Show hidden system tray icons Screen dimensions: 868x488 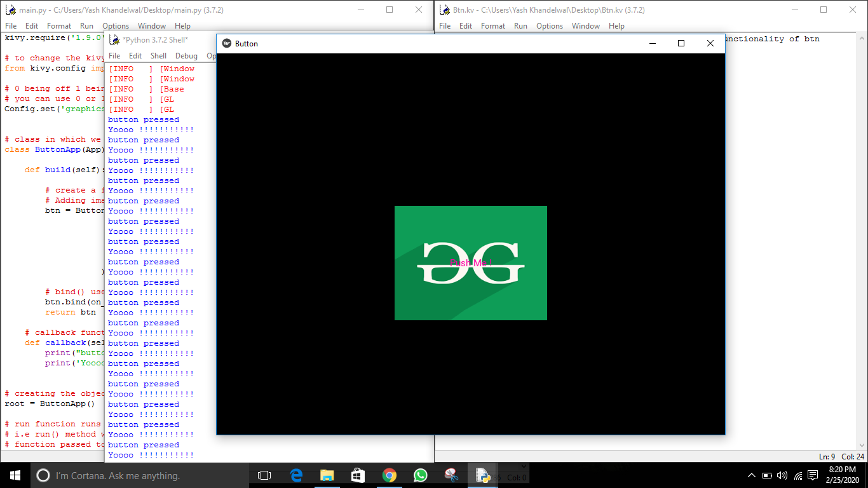752,475
